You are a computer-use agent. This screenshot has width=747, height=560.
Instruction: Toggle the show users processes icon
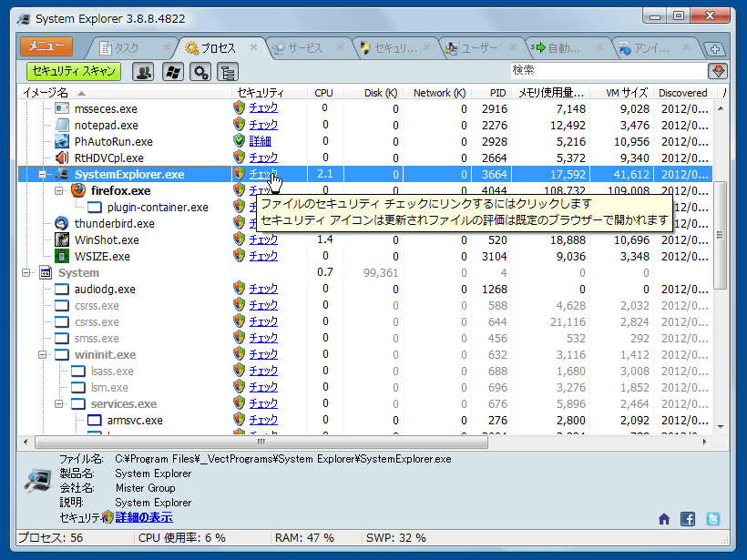point(143,72)
